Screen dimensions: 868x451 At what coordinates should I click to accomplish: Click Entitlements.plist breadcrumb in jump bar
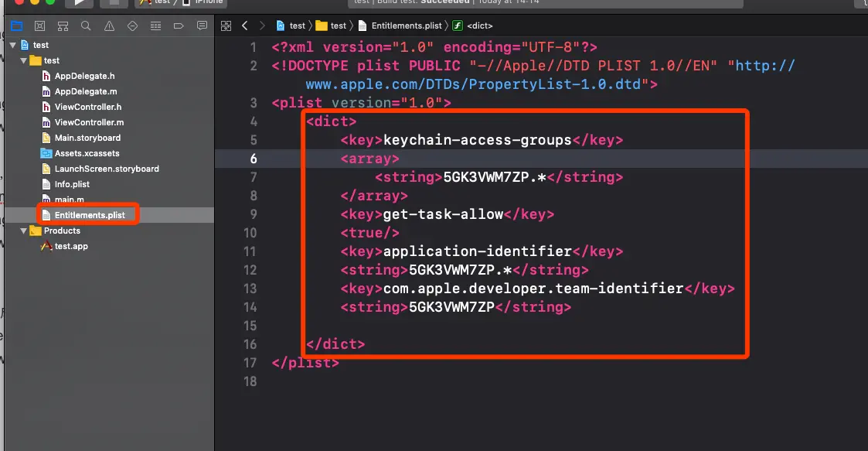click(x=400, y=26)
